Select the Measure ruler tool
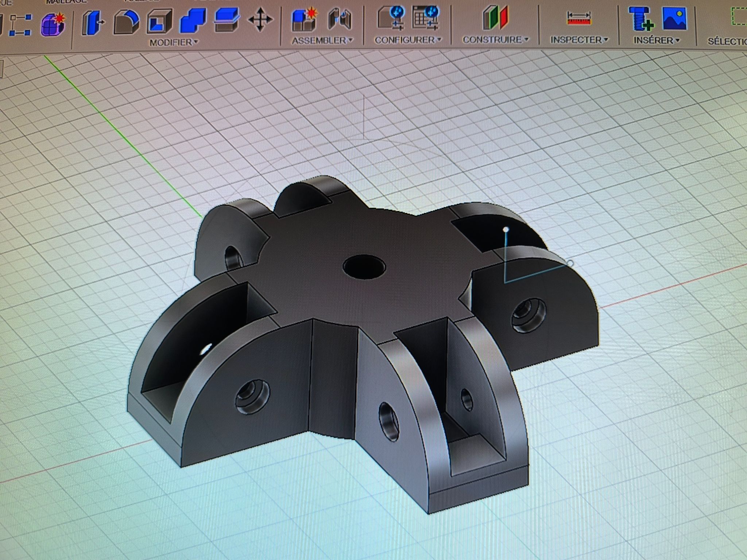747x560 pixels. point(579,17)
